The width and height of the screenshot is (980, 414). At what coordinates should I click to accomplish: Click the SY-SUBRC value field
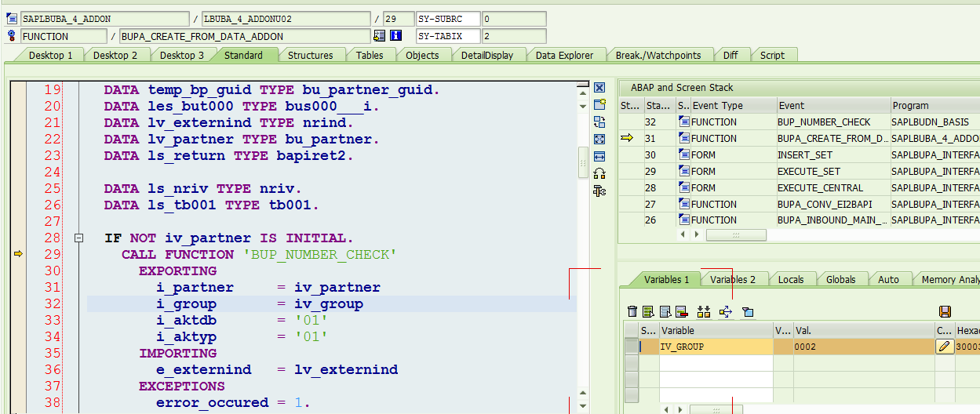514,19
